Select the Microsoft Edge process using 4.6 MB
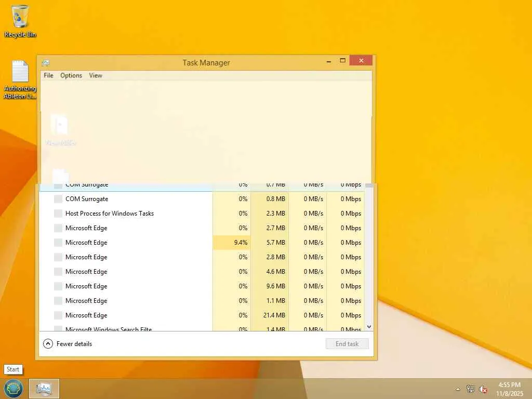 (202, 272)
